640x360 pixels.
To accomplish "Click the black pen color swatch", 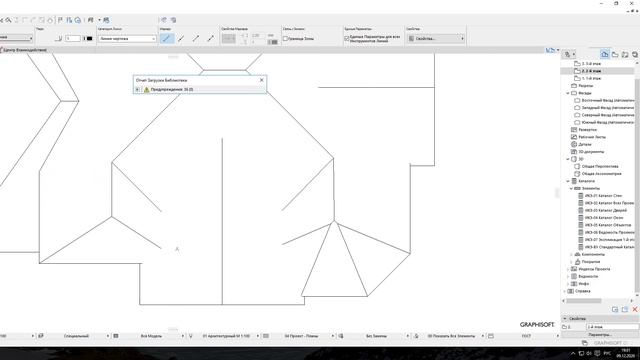I will pyautogui.click(x=89, y=38).
